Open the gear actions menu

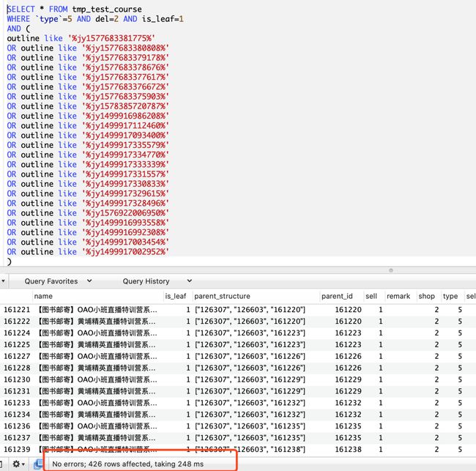[x=18, y=464]
